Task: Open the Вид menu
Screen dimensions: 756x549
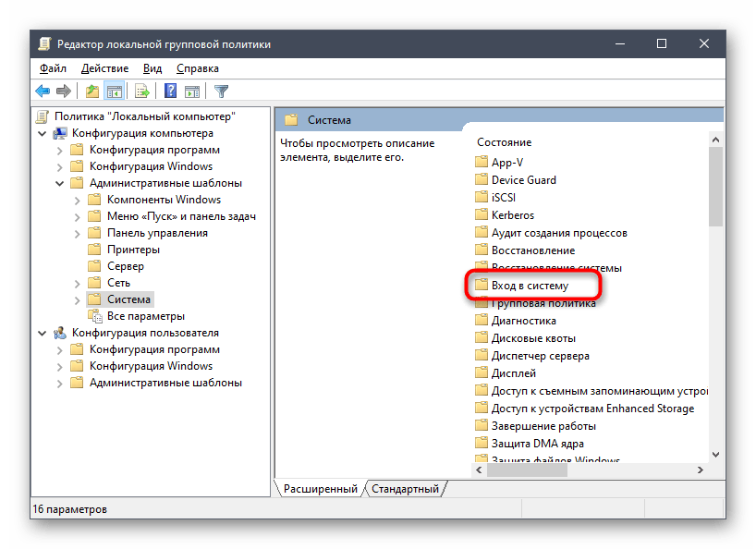Action: (152, 68)
